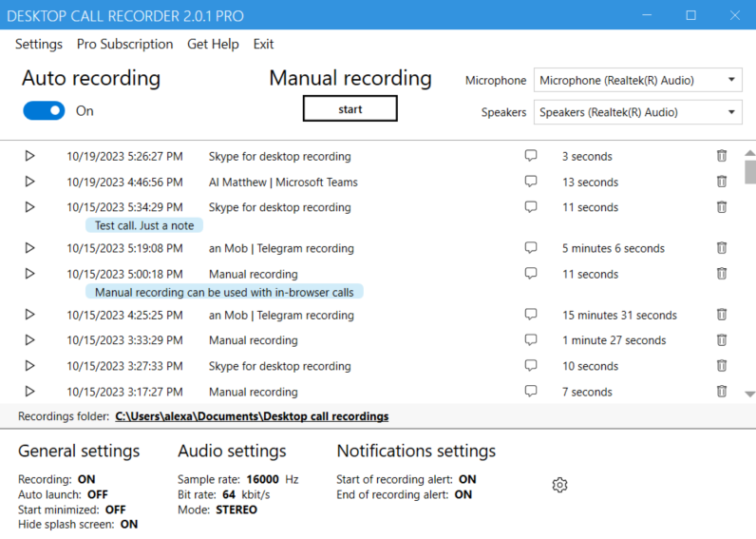
Task: Open the Desktop call recordings folder link
Action: (252, 416)
